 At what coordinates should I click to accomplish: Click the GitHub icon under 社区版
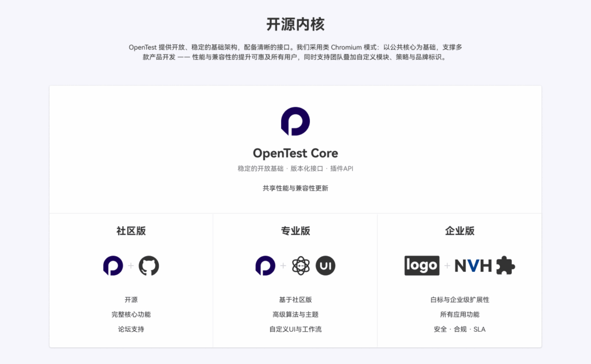point(149,265)
